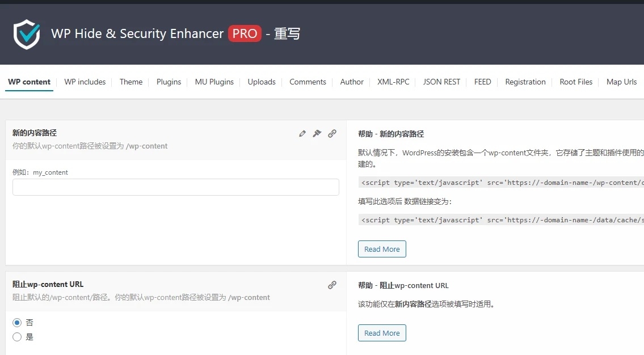Open the Theme tab
Screen dimensions: 644x355
click(131, 82)
